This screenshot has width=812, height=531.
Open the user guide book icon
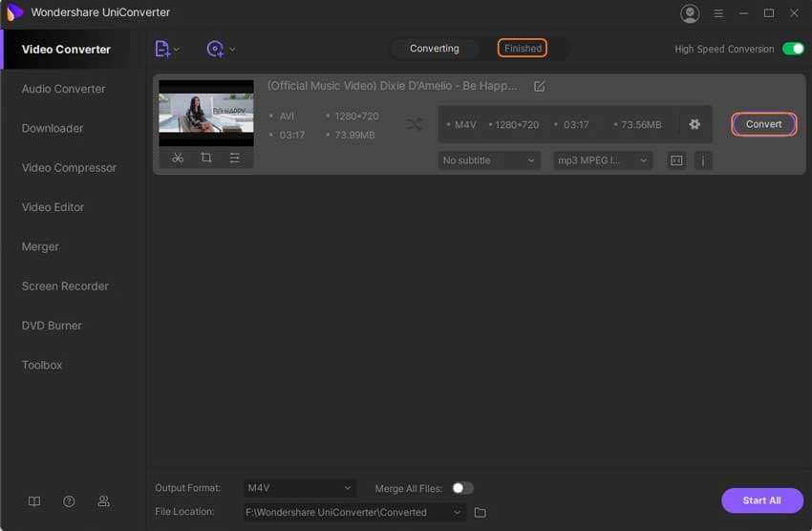point(34,501)
